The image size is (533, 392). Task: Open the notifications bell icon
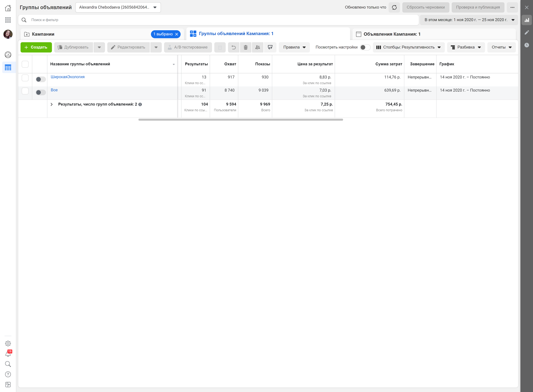[8, 354]
